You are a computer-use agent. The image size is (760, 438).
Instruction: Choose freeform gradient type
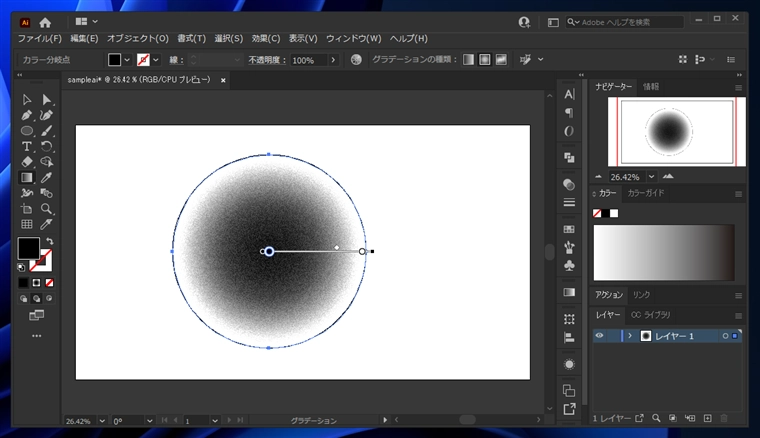pyautogui.click(x=501, y=60)
